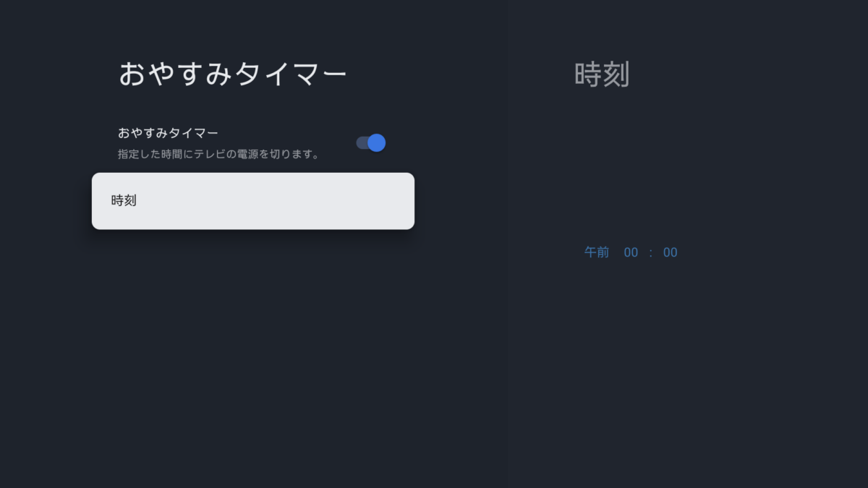Click the large おやすみタイマー page heading
Image resolution: width=868 pixels, height=488 pixels.
point(233,74)
